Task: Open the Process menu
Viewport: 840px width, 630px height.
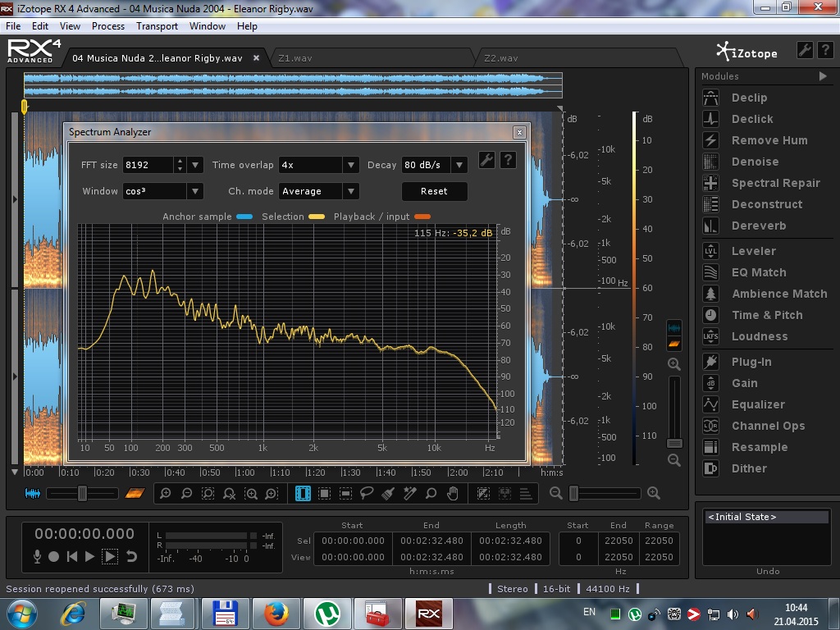Action: pyautogui.click(x=108, y=26)
